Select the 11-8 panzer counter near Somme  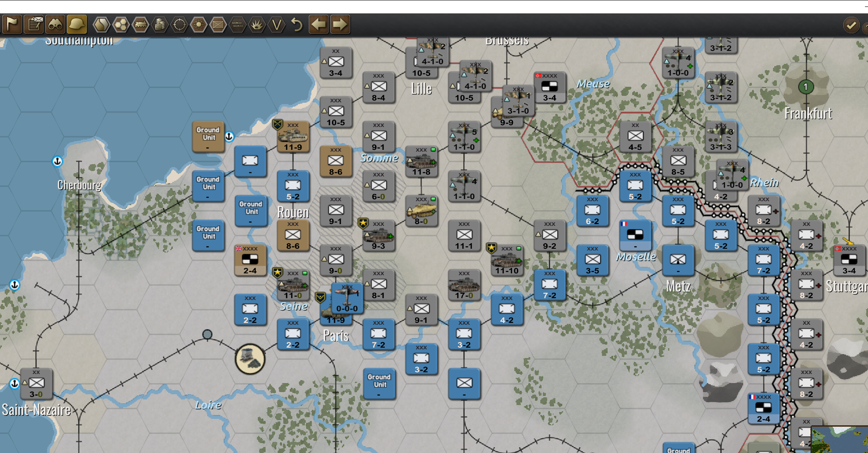point(421,161)
